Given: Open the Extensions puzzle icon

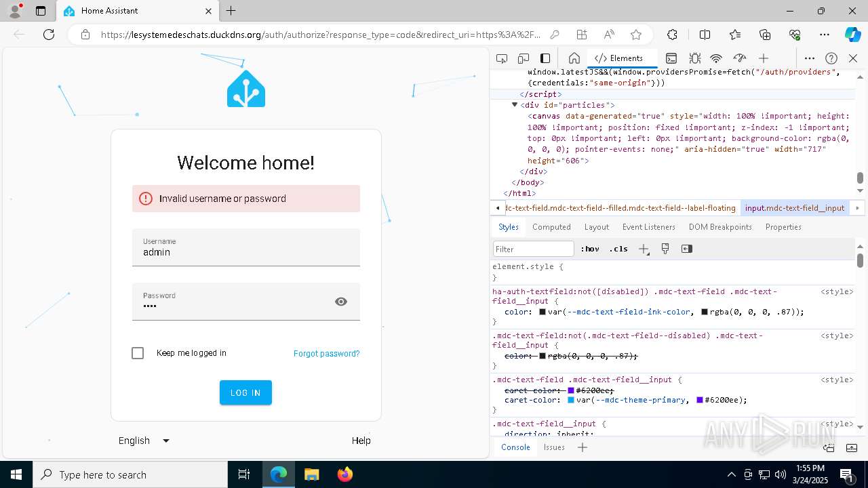Looking at the screenshot, I should pos(672,35).
